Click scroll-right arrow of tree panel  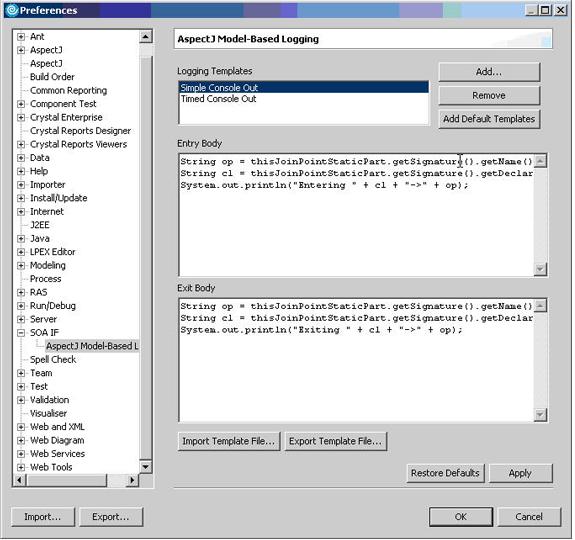pyautogui.click(x=132, y=480)
